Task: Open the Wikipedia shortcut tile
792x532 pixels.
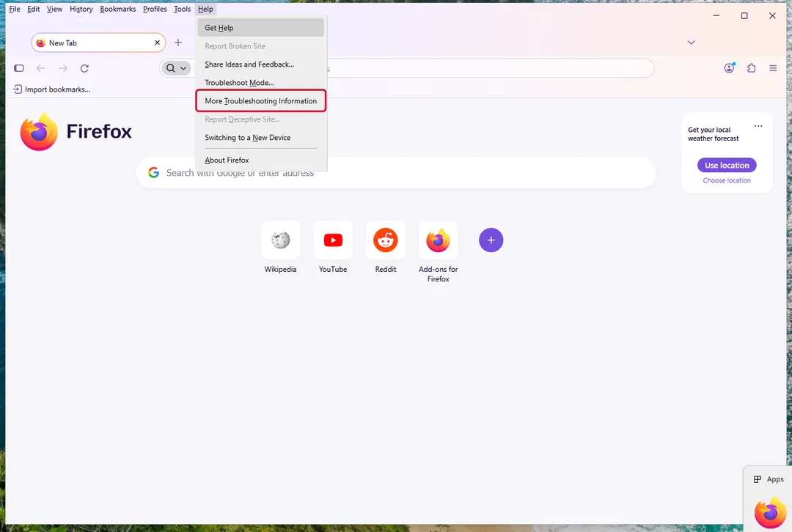Action: pyautogui.click(x=280, y=240)
